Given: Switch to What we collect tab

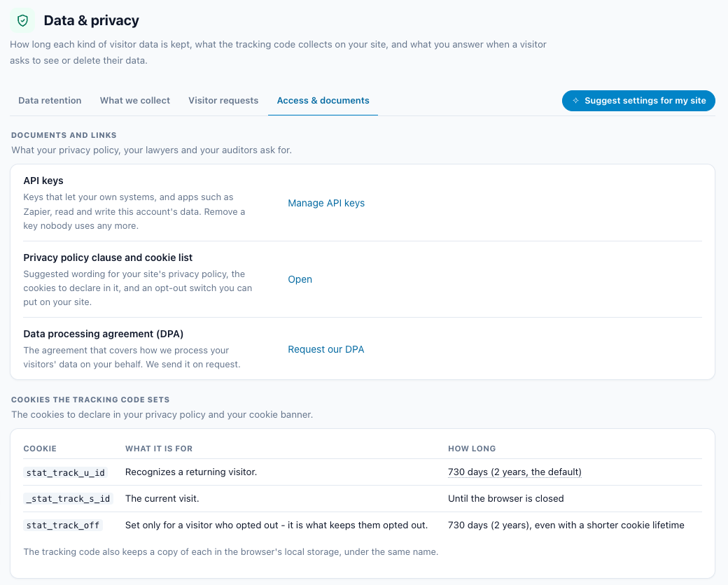Looking at the screenshot, I should (135, 101).
